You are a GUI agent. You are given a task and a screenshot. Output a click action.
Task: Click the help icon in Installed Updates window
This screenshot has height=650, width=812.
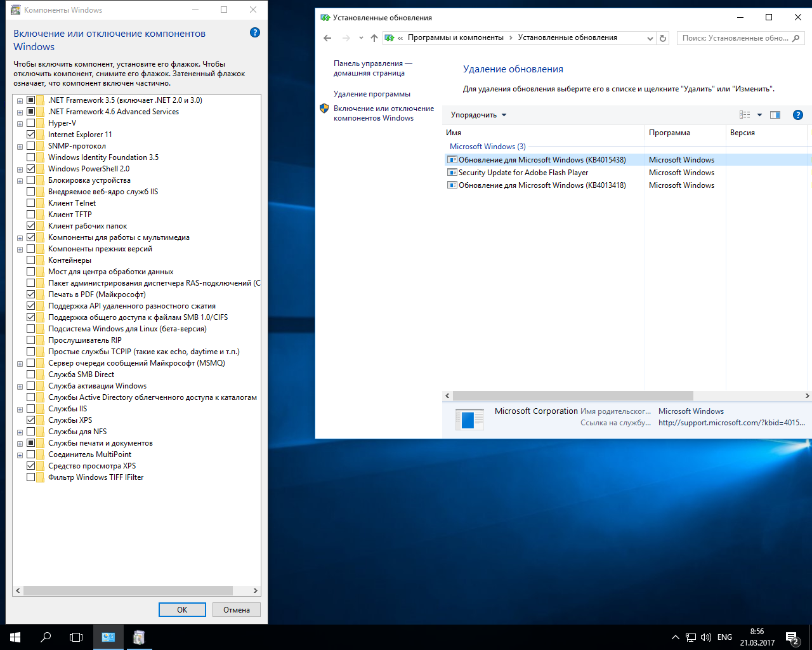tap(798, 115)
